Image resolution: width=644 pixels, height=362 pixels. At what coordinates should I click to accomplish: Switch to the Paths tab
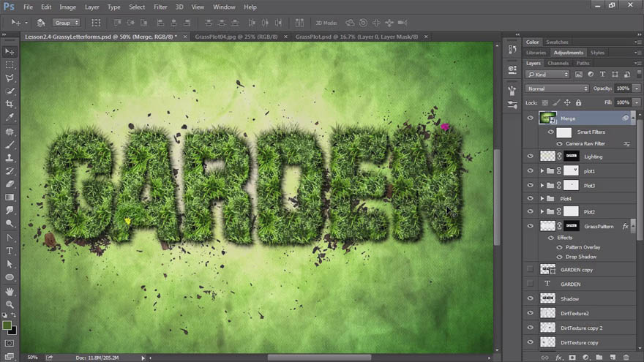[583, 63]
